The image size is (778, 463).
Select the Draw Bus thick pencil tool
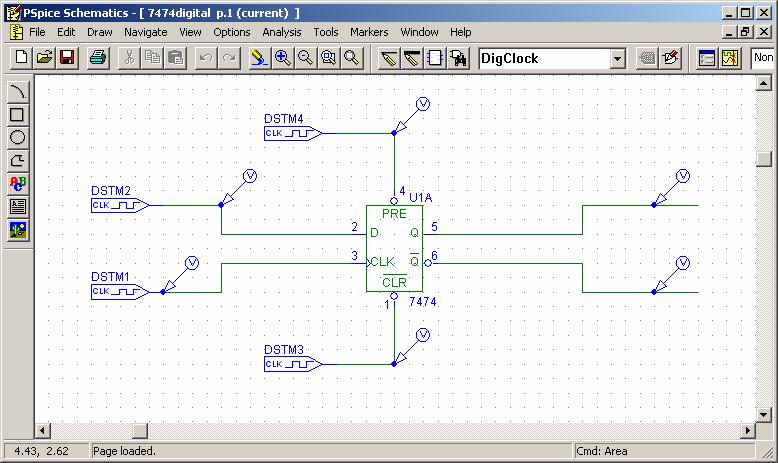tap(411, 58)
